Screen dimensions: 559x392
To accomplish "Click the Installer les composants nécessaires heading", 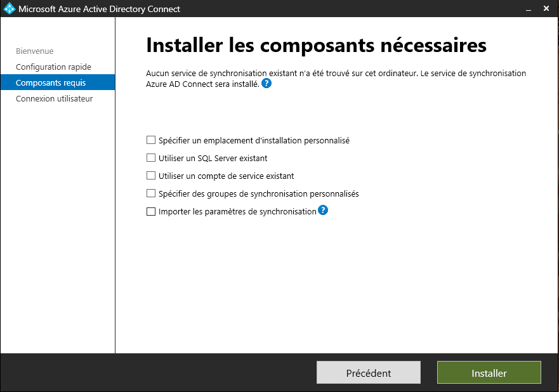I will click(x=316, y=46).
